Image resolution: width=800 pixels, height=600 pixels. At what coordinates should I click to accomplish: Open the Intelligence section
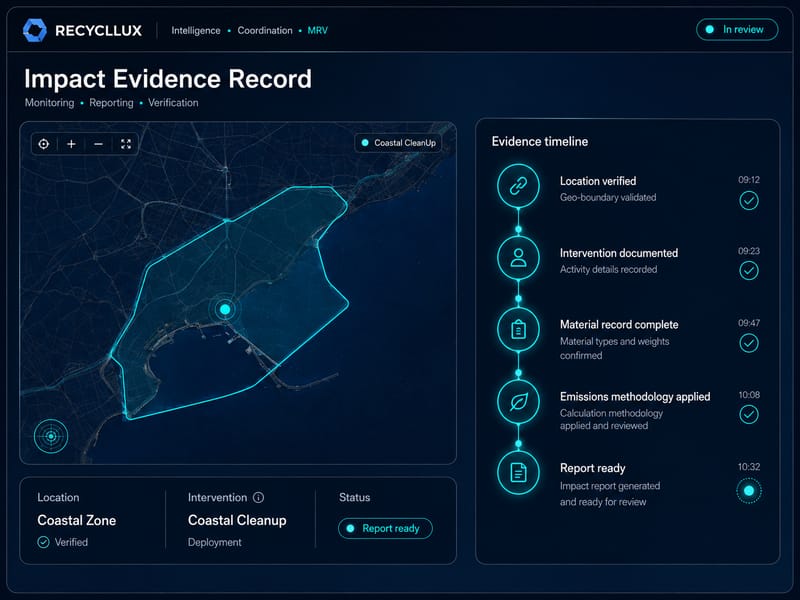coord(196,31)
